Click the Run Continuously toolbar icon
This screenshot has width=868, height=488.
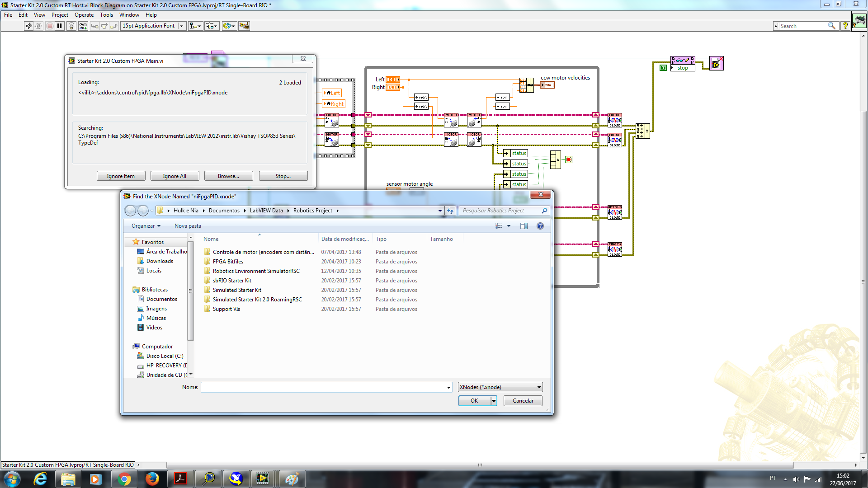pos(38,26)
